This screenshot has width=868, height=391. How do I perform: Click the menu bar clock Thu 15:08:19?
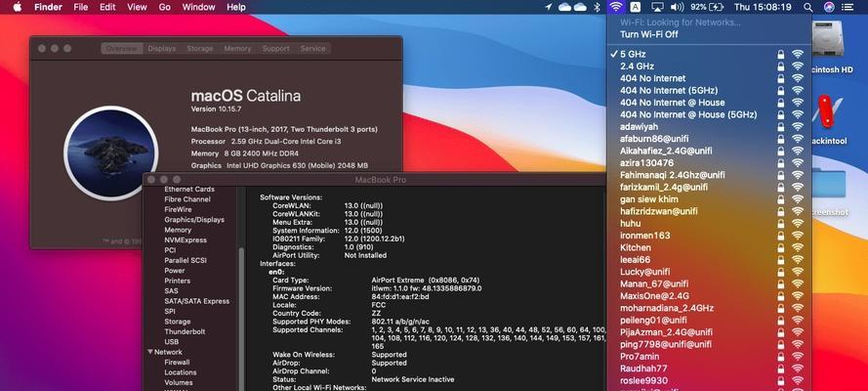[x=762, y=7]
